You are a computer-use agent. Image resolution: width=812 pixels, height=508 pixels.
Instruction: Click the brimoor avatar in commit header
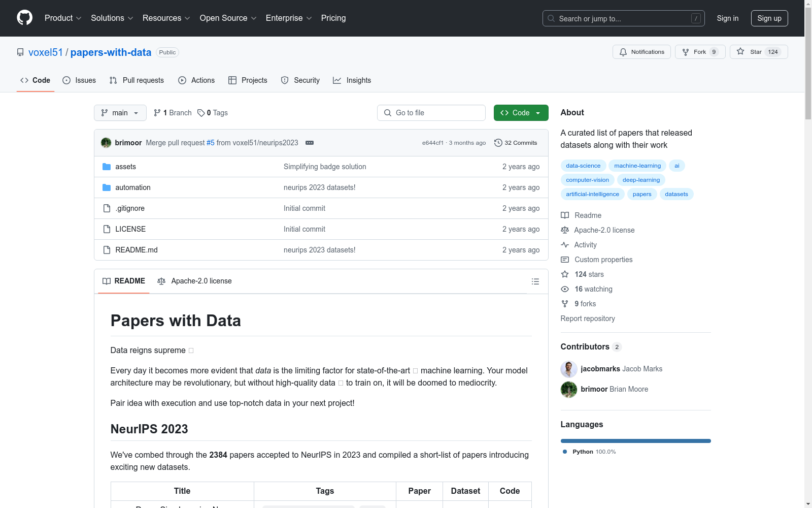pos(106,143)
